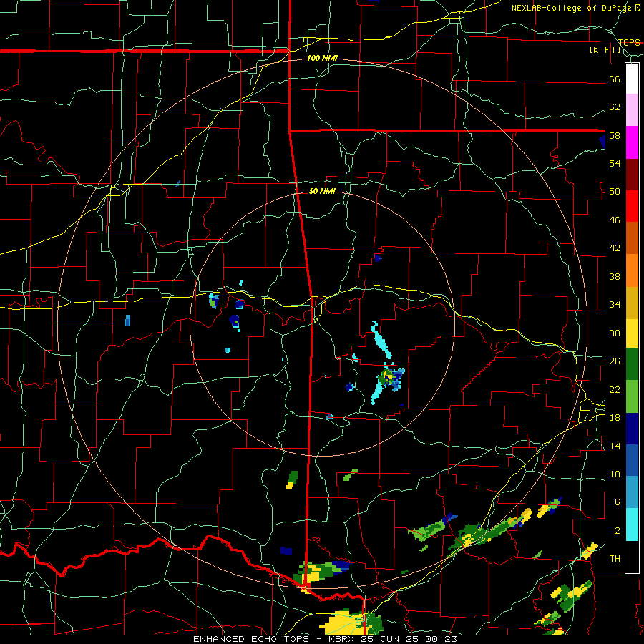Click the black TH legend swatch
Screen dimensions: 644x644
pyautogui.click(x=632, y=557)
